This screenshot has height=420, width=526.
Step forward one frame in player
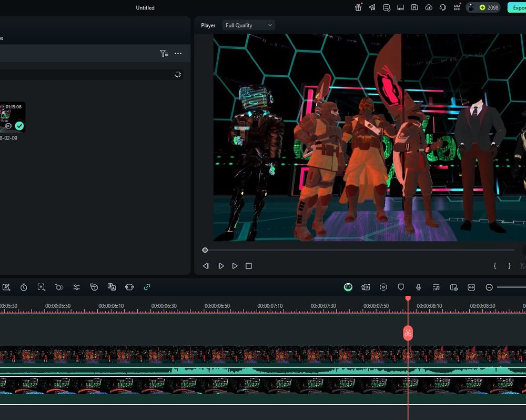pos(220,266)
